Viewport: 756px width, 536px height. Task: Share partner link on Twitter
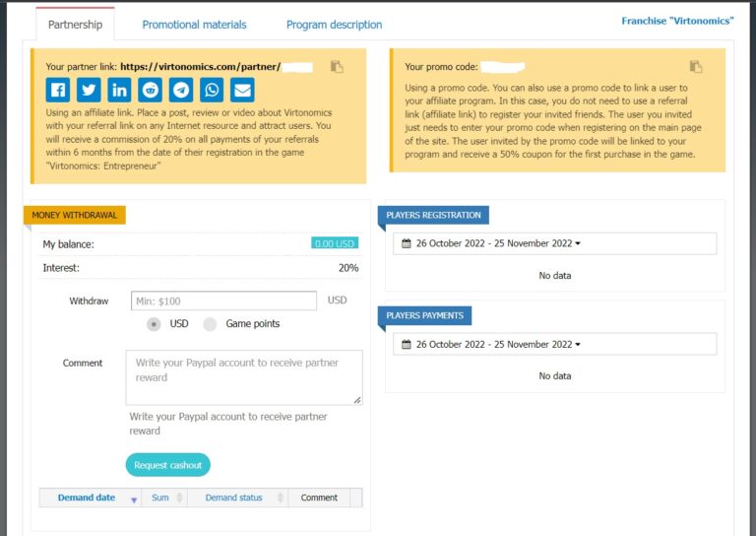tap(88, 91)
